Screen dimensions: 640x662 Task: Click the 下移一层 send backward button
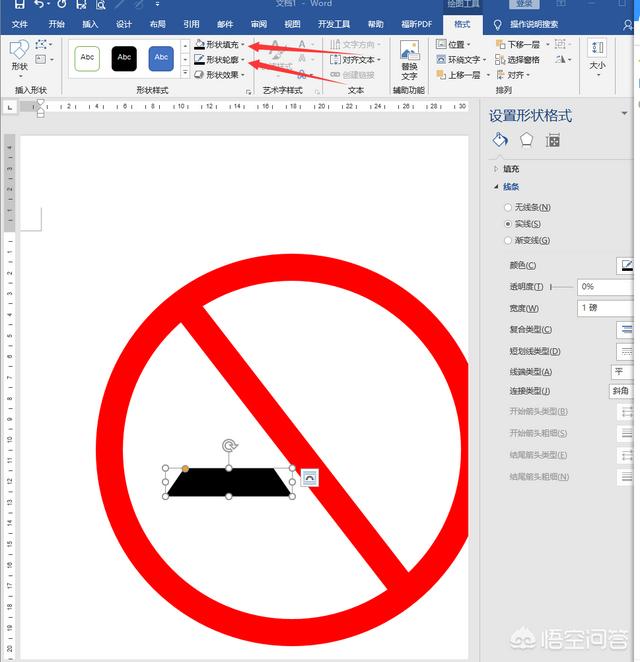tap(518, 44)
